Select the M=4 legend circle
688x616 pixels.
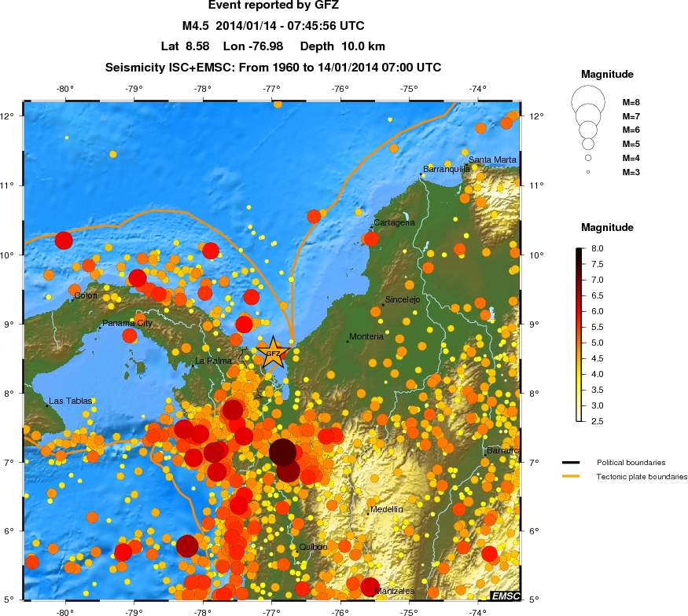(x=588, y=158)
